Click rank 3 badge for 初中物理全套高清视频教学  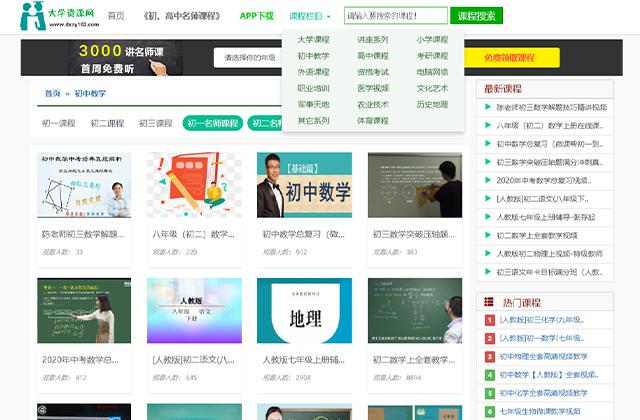point(489,357)
